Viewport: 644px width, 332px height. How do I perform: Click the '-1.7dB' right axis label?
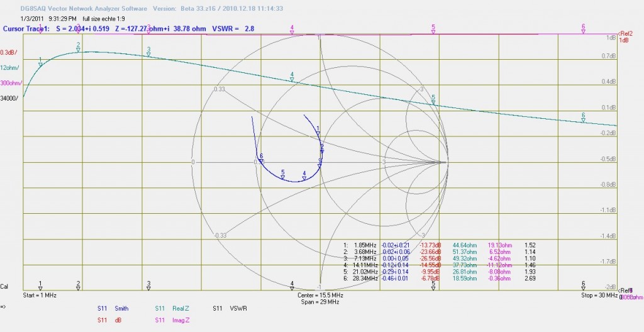[x=609, y=262]
